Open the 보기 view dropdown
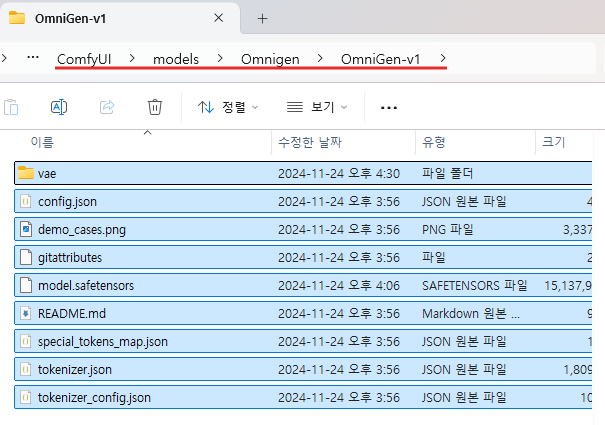Viewport: 605px width, 425px height. point(317,107)
